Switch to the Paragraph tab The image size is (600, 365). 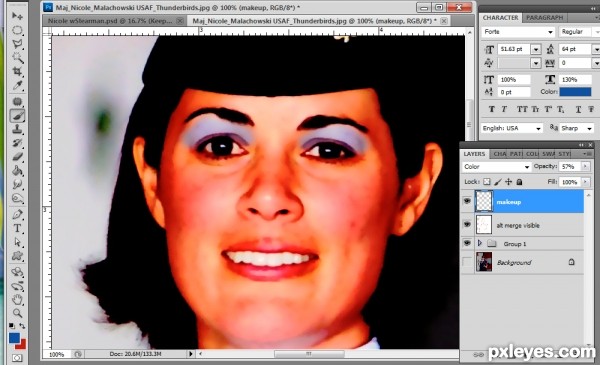pos(544,18)
